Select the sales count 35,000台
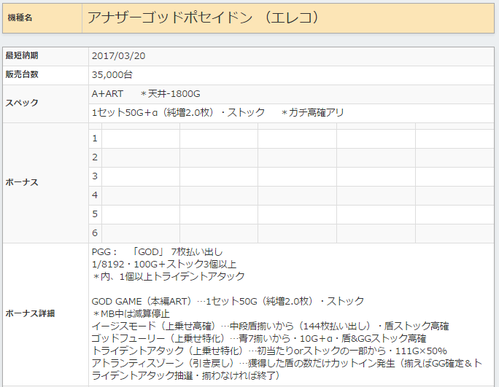Screen dimensions: 499x387 tap(112, 75)
